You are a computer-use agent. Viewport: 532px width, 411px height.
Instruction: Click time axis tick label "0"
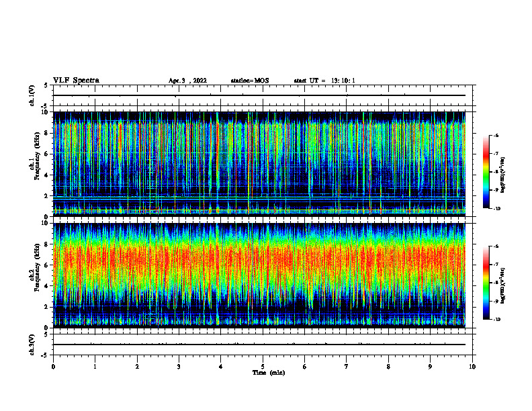coord(53,367)
